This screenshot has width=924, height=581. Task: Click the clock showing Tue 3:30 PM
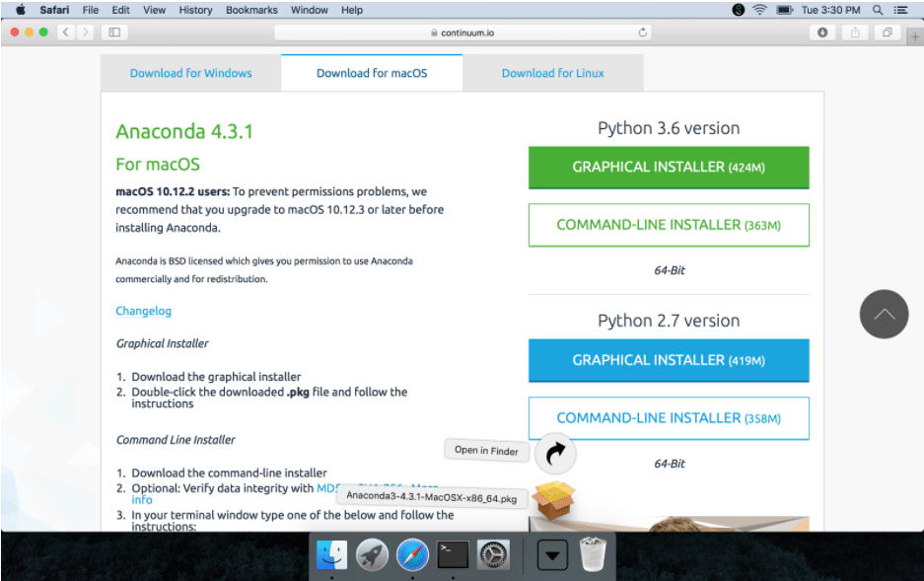(x=830, y=10)
